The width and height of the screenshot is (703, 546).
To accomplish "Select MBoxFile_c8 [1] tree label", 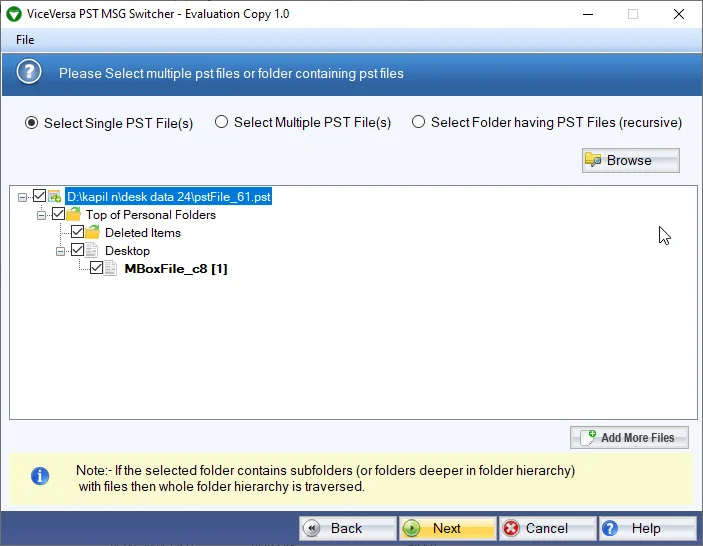I will click(176, 269).
